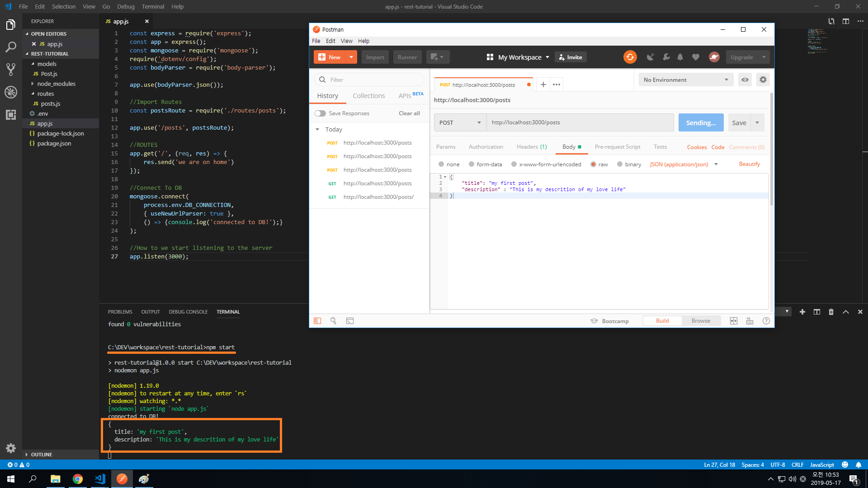
Task: Open Postman from the Windows taskbar
Action: point(122,479)
